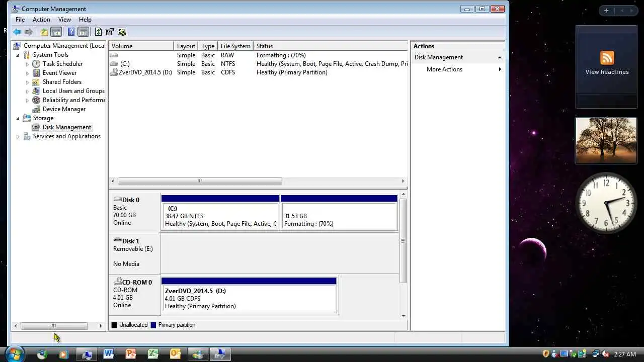
Task: Select the ZverDVD_2014.5 (D:) volume row
Action: pos(258,72)
